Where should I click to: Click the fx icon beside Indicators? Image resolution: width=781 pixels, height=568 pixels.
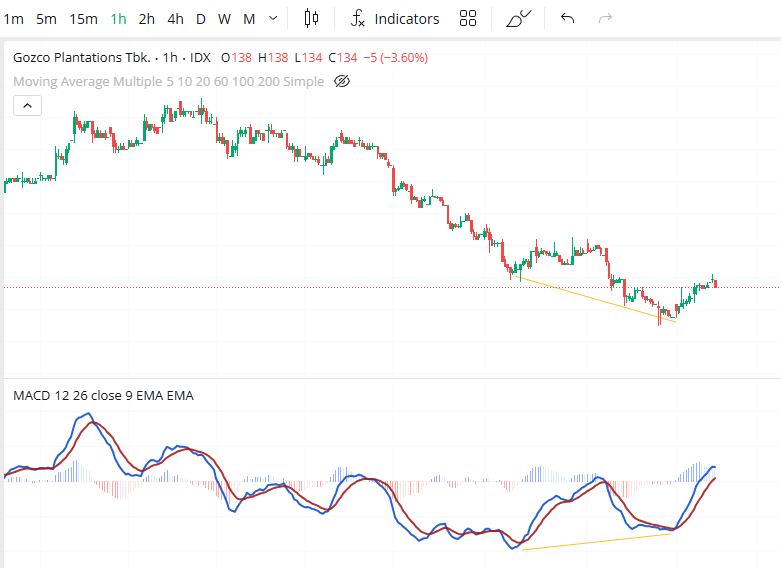coord(358,18)
